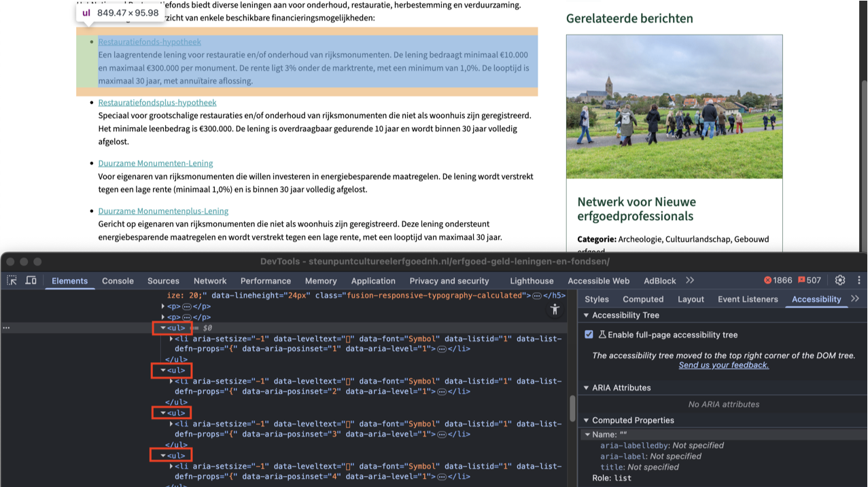Screen dimensions: 868x487
Task: Click the accessibility tree view button
Action: click(x=555, y=310)
